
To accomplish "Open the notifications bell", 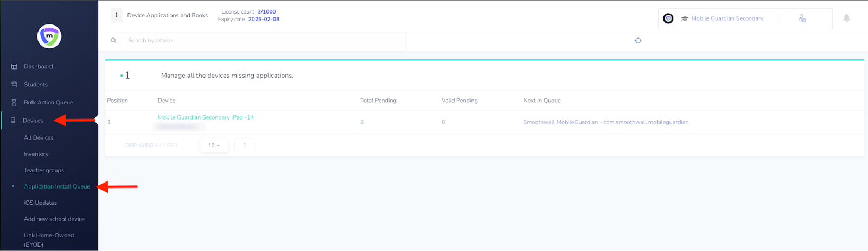I will (846, 18).
